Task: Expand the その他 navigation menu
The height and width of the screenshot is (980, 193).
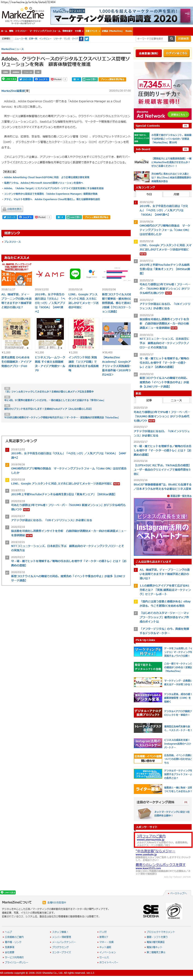Action: (78, 31)
